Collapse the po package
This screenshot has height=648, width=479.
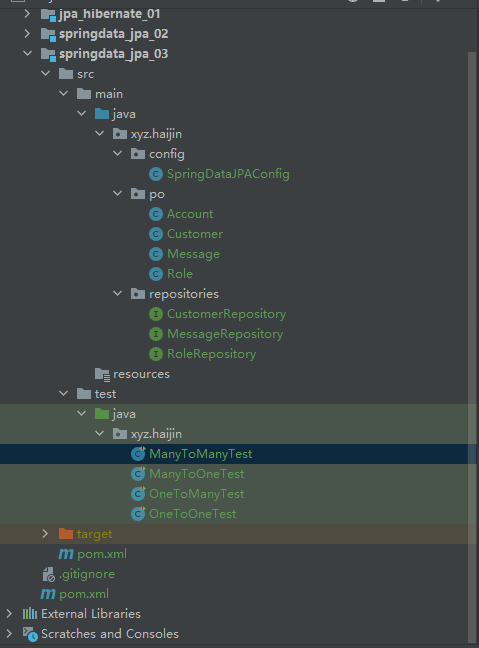tap(117, 194)
